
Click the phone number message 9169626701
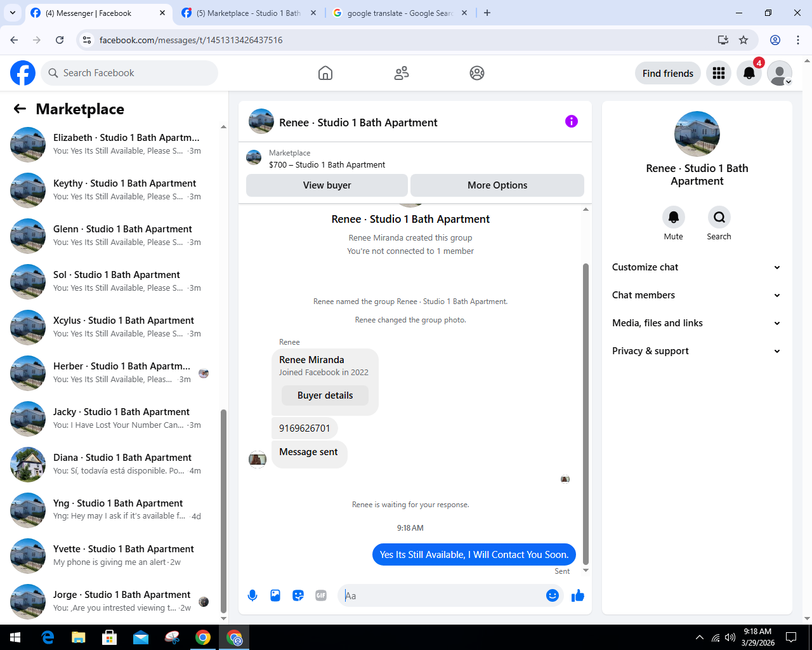pyautogui.click(x=304, y=428)
